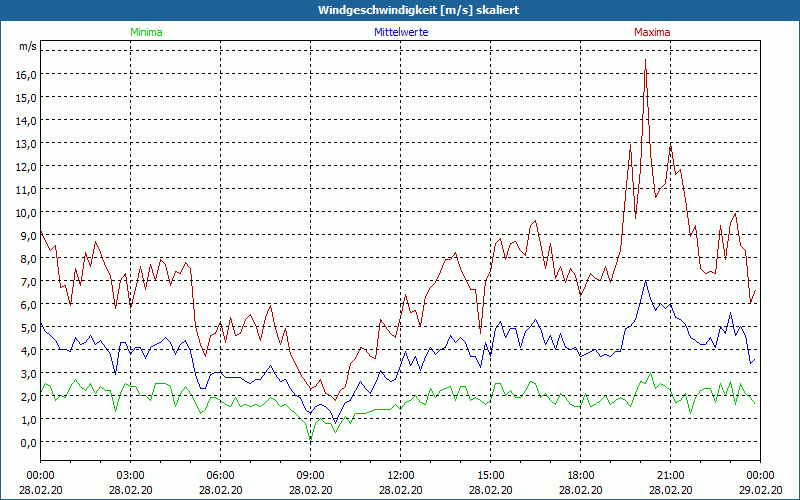The height and width of the screenshot is (500, 800).
Task: Click the 0,0 y-axis value
Action: tap(26, 442)
